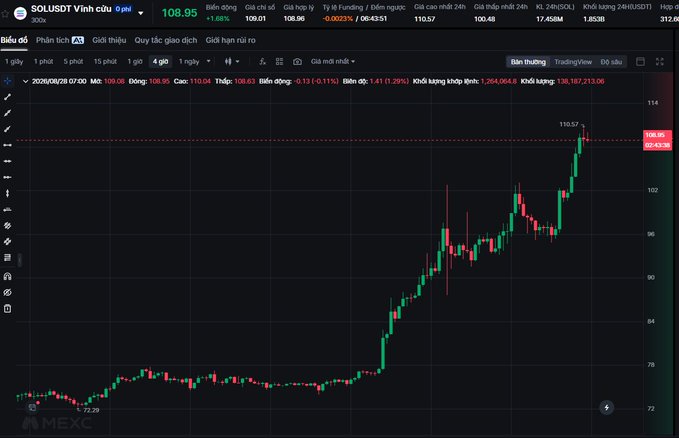
Task: Click the KL 24h(SOL) value 17.458M
Action: pos(549,19)
